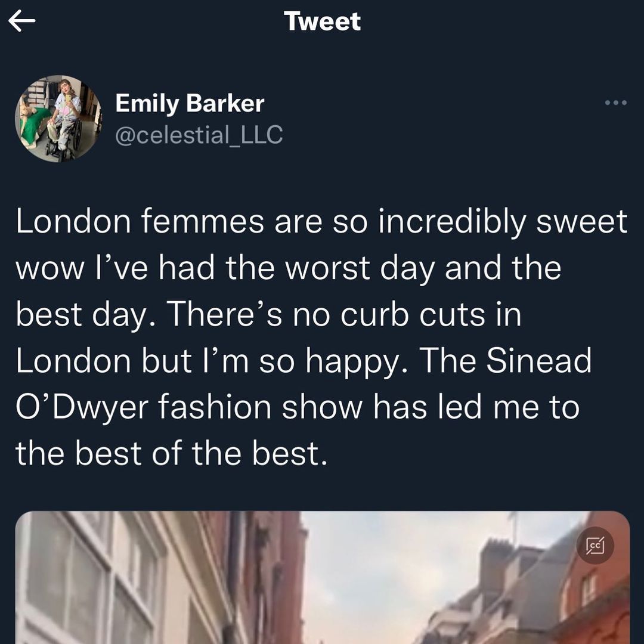The width and height of the screenshot is (644, 644).
Task: Click the Tweet header title
Action: [322, 21]
